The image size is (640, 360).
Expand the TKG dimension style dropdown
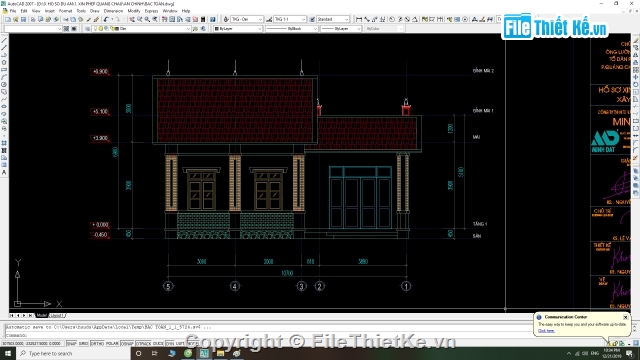click(x=290, y=19)
